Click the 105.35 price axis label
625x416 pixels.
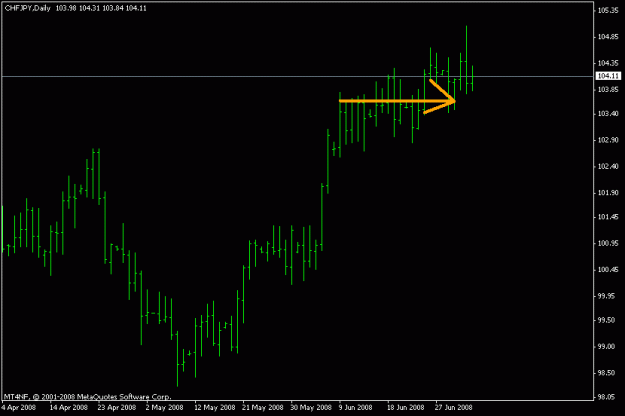608,11
